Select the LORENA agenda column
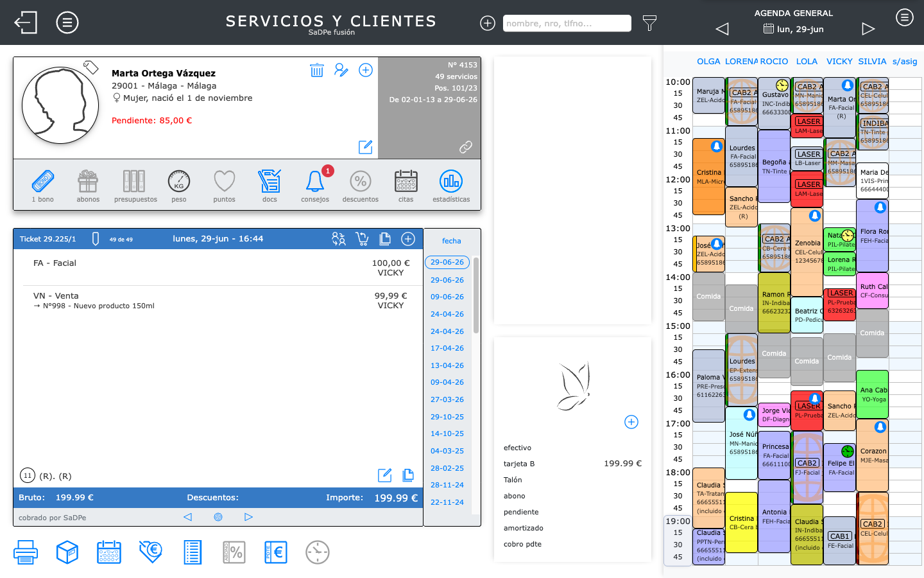 tap(741, 62)
